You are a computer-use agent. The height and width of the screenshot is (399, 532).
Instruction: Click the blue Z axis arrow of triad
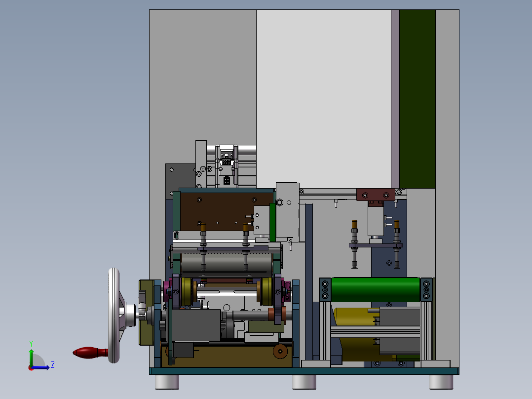click(x=41, y=367)
